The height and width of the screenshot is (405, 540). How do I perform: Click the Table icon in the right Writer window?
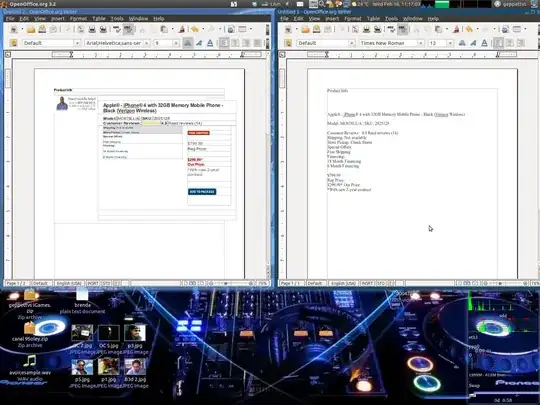pyautogui.click(x=517, y=29)
